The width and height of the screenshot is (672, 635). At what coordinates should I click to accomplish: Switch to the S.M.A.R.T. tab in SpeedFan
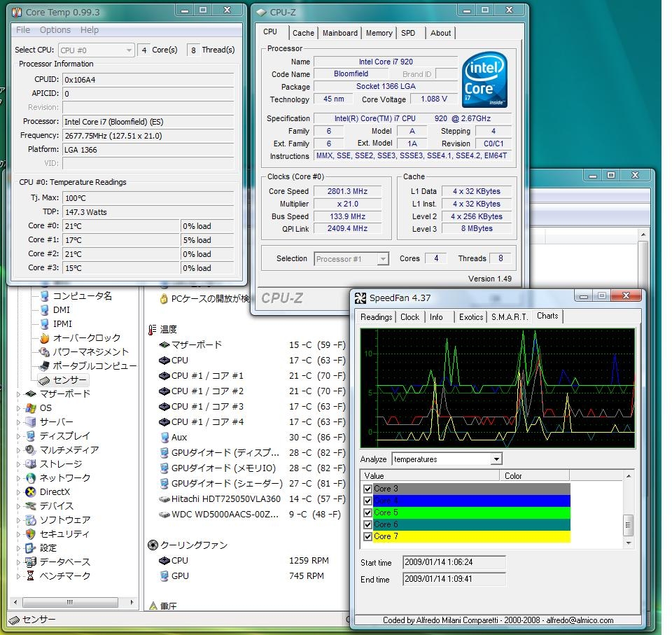click(x=509, y=317)
